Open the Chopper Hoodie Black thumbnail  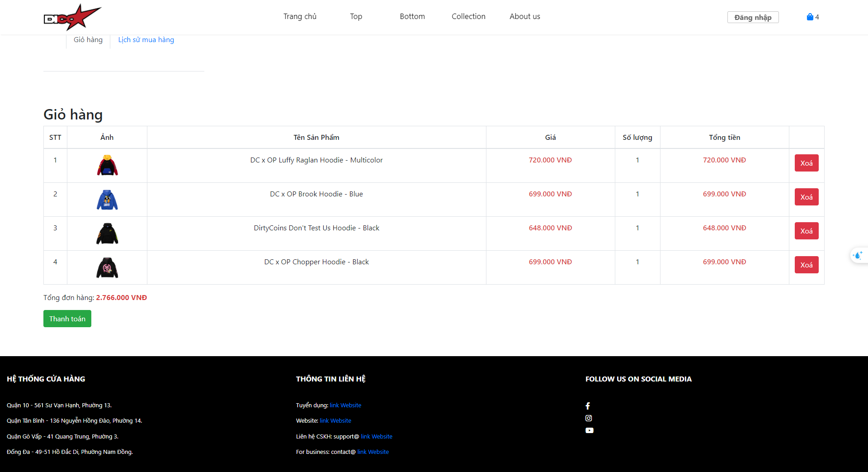pos(107,267)
